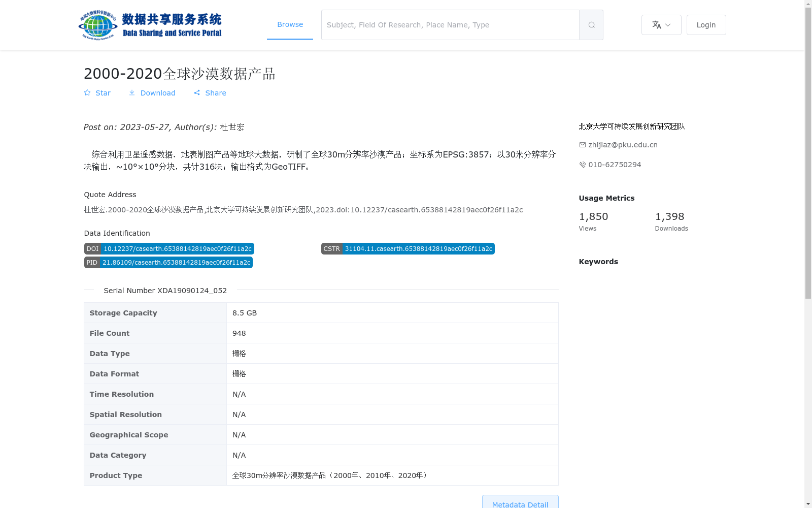The image size is (812, 508).
Task: Switch to the Browse tab
Action: coord(290,24)
